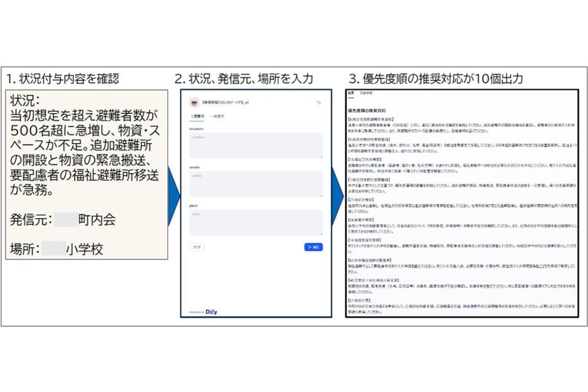Click the Dify logo at the form bottom
The width and height of the screenshot is (588, 392).
coord(211,312)
